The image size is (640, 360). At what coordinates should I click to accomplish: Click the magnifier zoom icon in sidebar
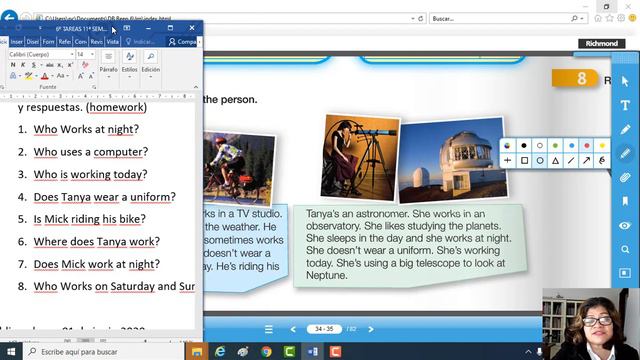pyautogui.click(x=625, y=249)
